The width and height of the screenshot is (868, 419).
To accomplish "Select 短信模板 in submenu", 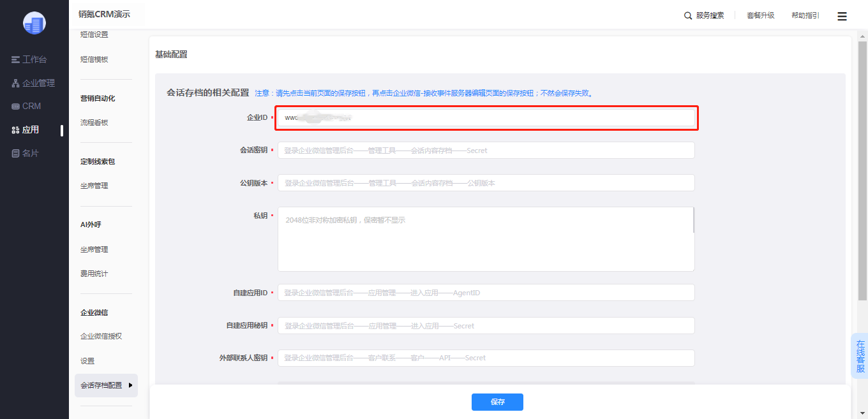I will 94,59.
